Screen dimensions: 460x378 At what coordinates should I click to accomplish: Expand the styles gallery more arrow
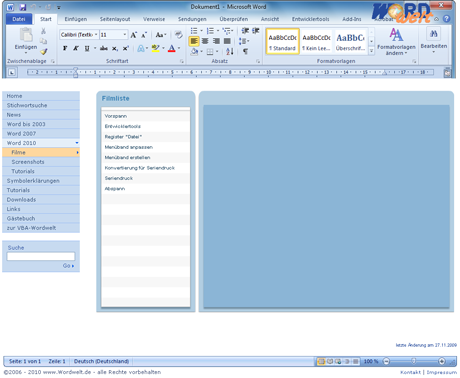371,51
